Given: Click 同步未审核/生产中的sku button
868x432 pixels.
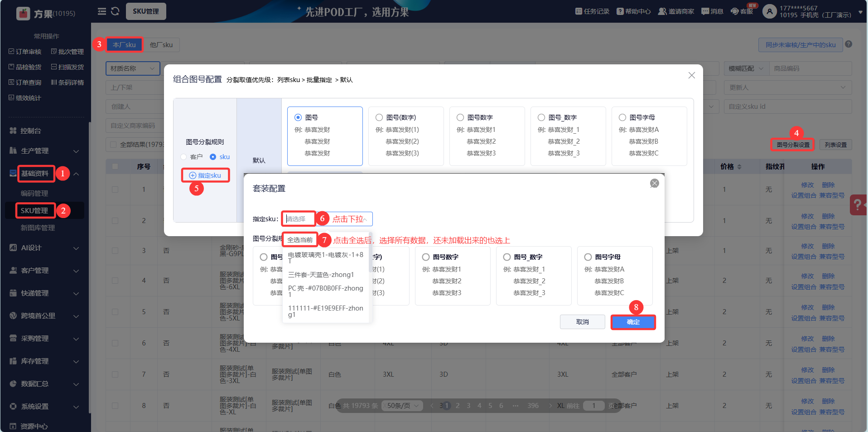Looking at the screenshot, I should tap(800, 45).
